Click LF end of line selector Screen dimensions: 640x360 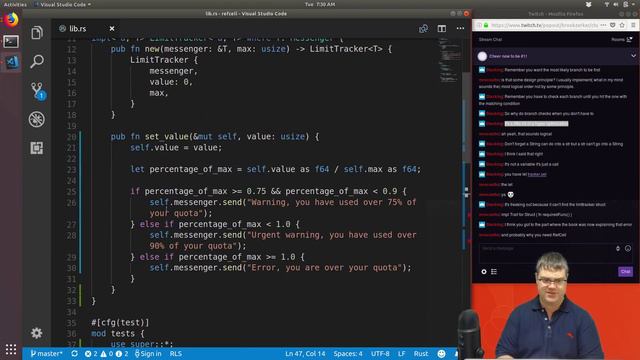pos(402,354)
